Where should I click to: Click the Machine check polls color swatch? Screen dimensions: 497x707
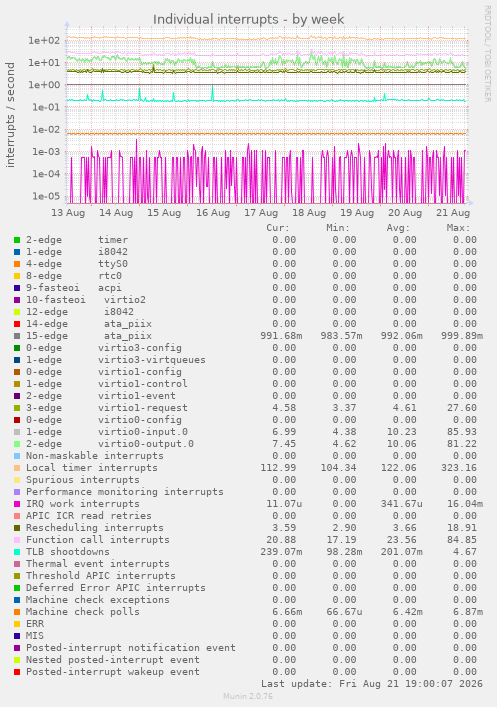coord(17,612)
